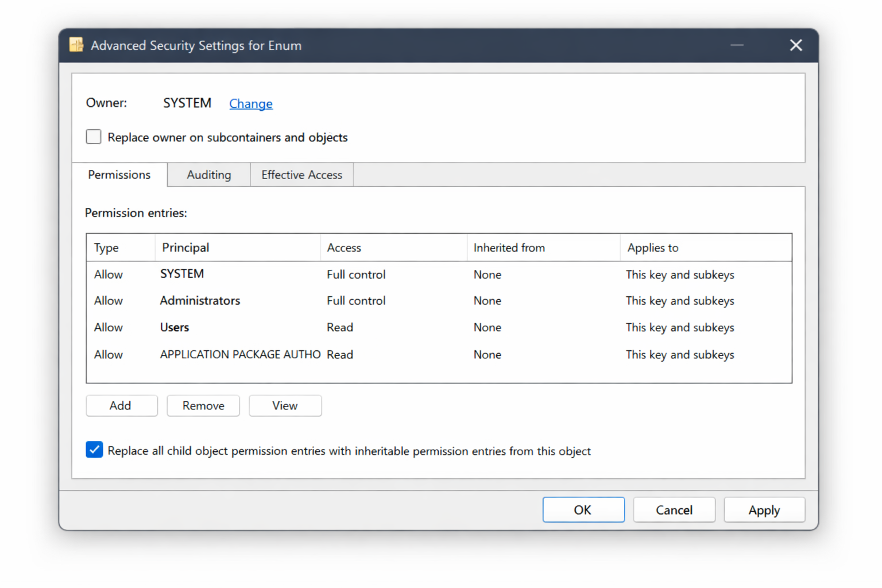Click OK to apply security settings
The image size is (882, 588).
pos(583,509)
